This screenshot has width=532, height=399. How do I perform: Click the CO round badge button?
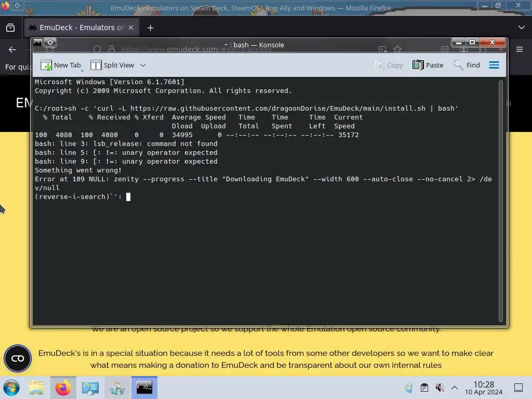18,358
